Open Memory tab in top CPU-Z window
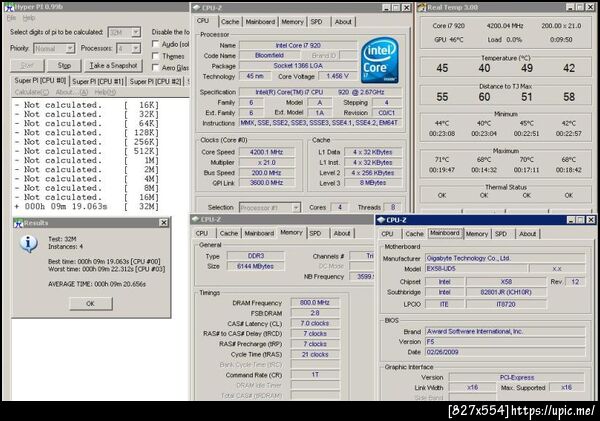The height and width of the screenshot is (421, 600). [292, 22]
